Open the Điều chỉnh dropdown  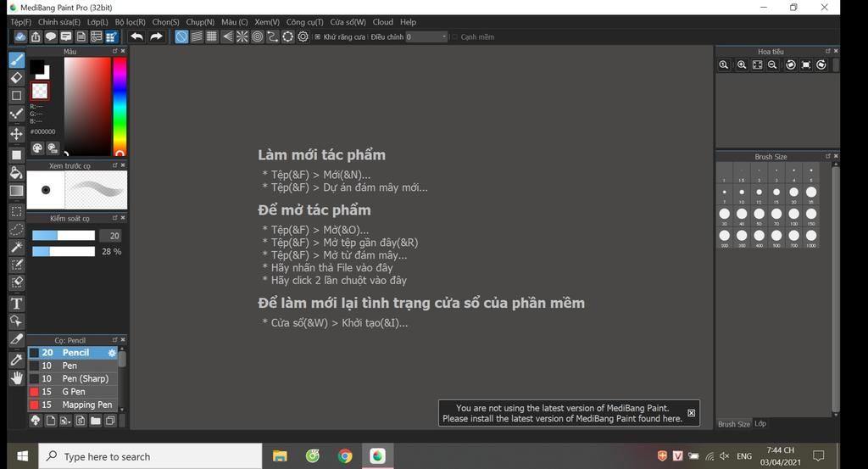[x=426, y=37]
